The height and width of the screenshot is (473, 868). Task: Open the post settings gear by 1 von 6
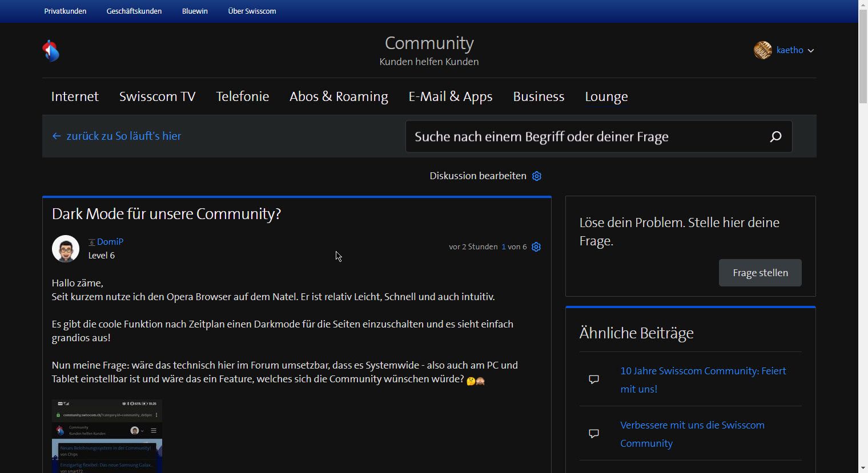[x=536, y=247]
